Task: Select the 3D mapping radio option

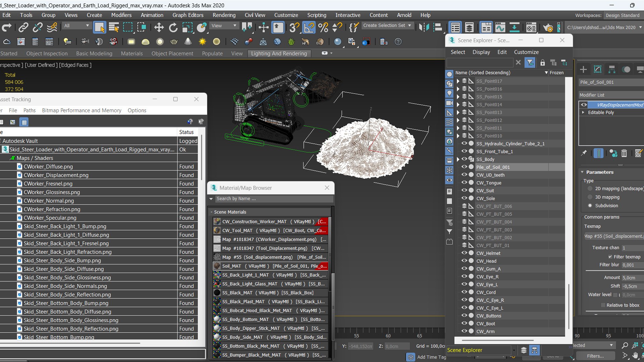Action: pos(590,197)
